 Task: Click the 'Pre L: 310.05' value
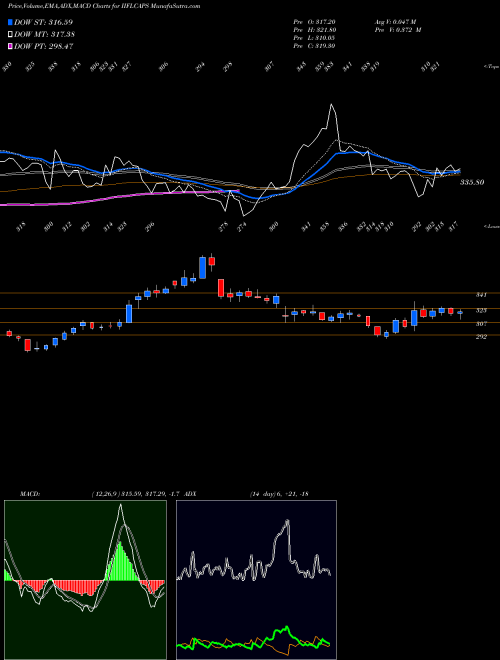click(314, 38)
